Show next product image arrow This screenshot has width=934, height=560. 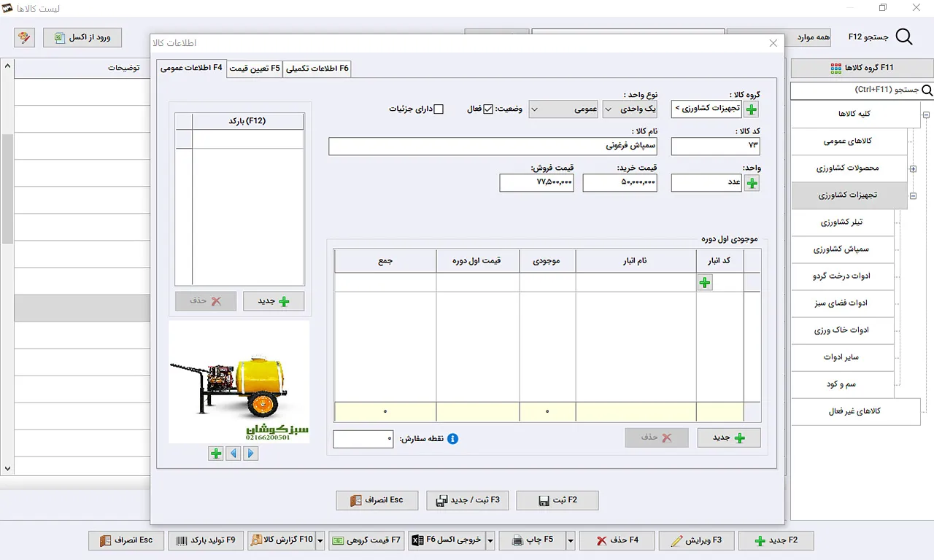pos(251,454)
